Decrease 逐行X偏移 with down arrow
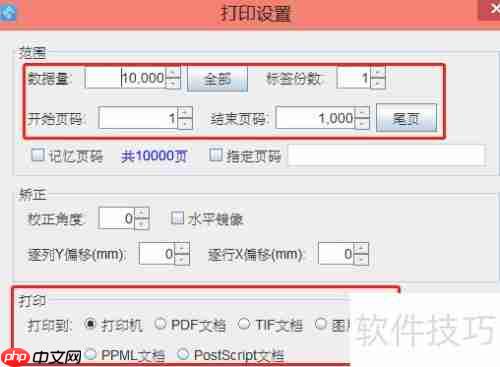 click(361, 259)
